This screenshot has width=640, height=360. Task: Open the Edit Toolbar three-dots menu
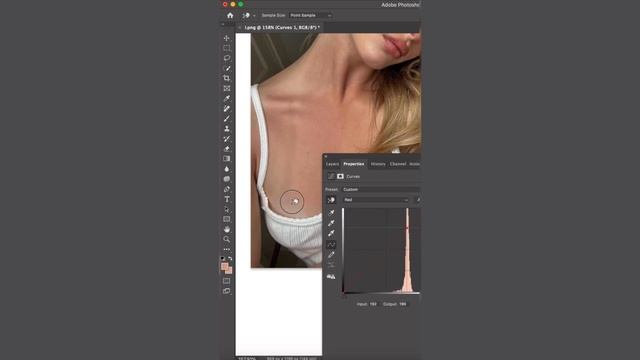tap(227, 249)
